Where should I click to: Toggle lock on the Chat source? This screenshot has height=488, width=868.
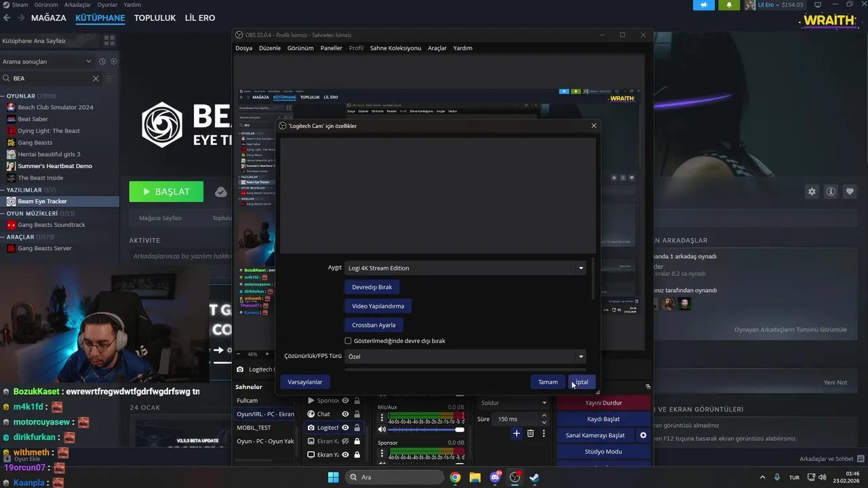click(x=357, y=414)
